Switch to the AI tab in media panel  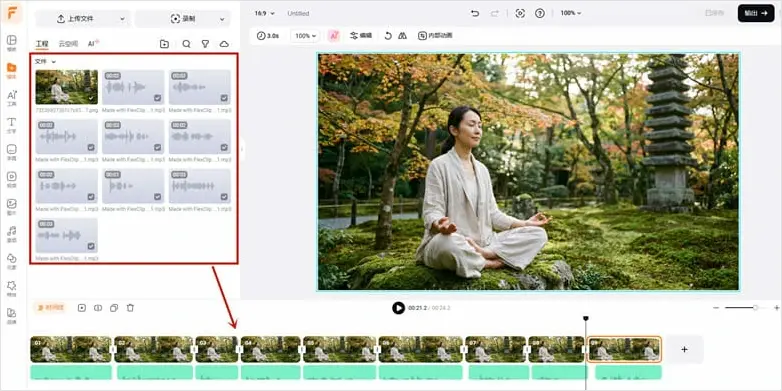pos(93,44)
